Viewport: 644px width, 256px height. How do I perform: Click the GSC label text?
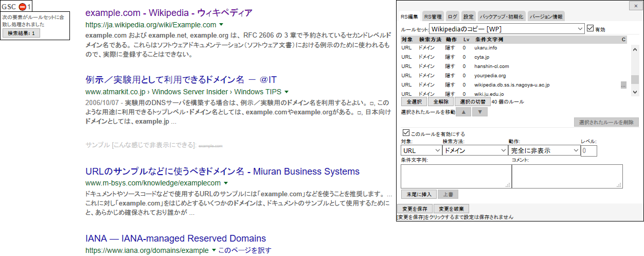(9, 7)
